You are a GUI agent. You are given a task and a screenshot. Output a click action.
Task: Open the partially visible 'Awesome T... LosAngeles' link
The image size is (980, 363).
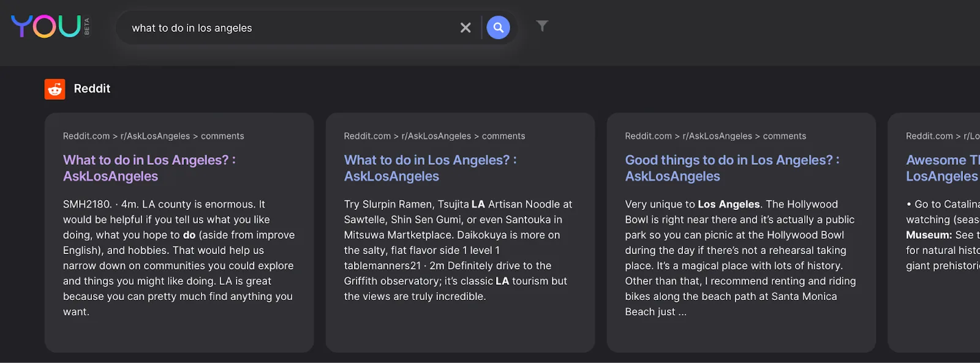(943, 168)
